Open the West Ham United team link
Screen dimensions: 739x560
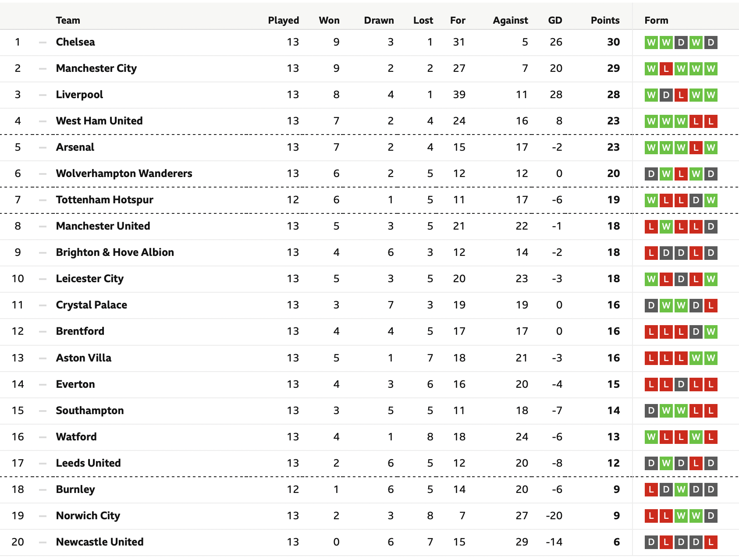pos(99,121)
